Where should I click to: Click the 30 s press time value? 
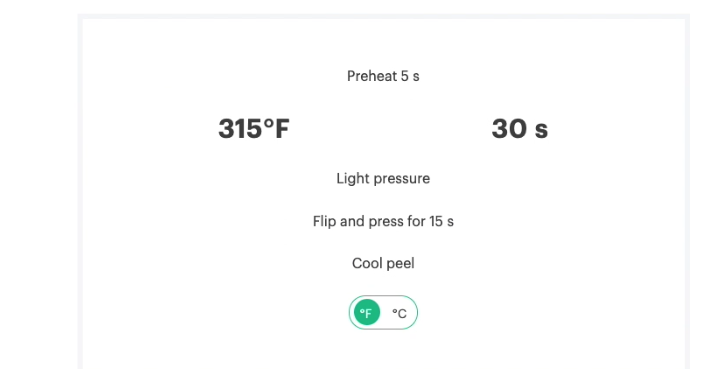pyautogui.click(x=519, y=128)
